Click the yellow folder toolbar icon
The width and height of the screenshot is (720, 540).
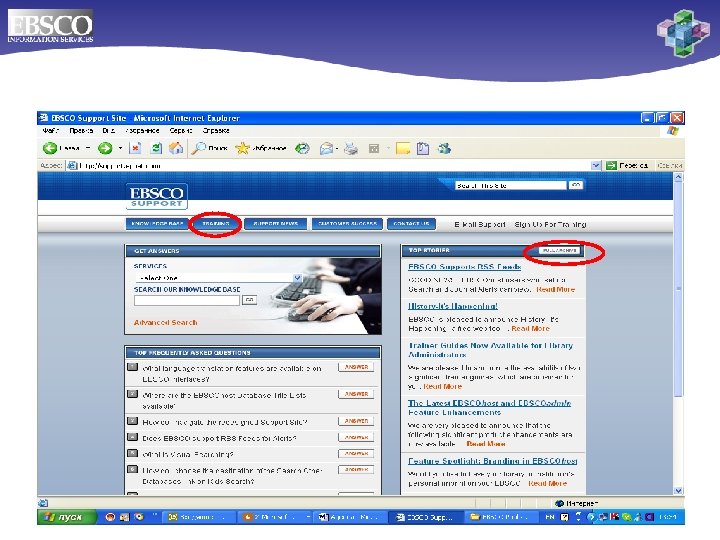pos(403,148)
